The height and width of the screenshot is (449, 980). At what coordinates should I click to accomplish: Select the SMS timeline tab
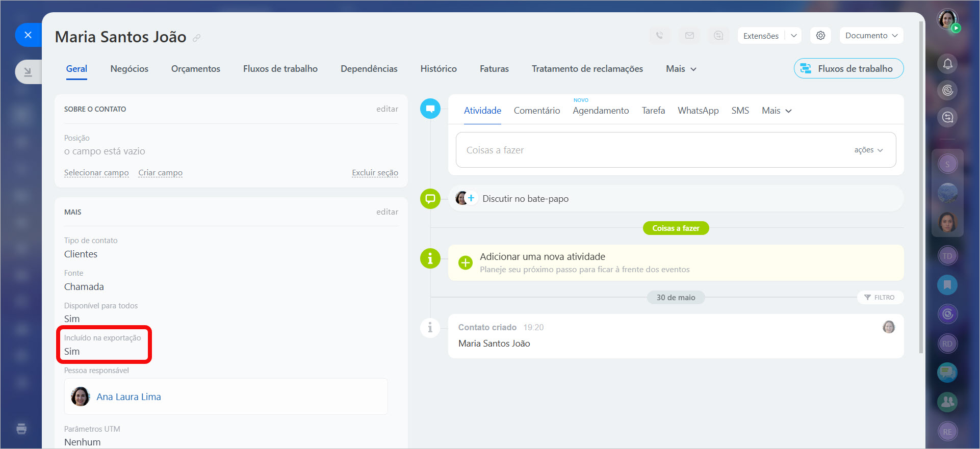(740, 111)
